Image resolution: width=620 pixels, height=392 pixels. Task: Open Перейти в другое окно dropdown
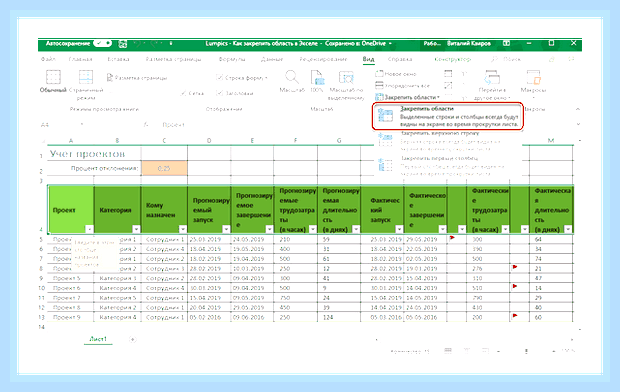492,85
